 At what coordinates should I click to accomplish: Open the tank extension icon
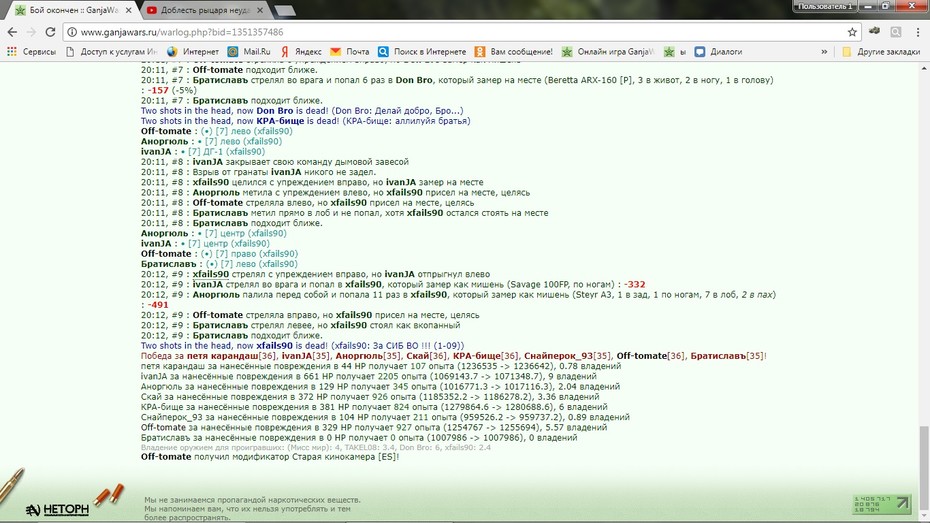point(874,31)
